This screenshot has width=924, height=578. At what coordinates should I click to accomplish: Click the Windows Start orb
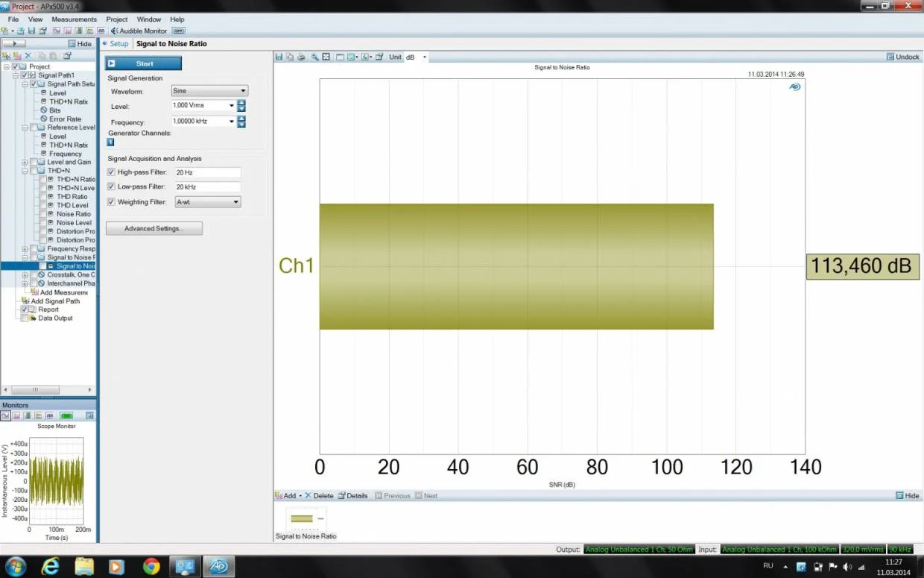click(x=15, y=567)
